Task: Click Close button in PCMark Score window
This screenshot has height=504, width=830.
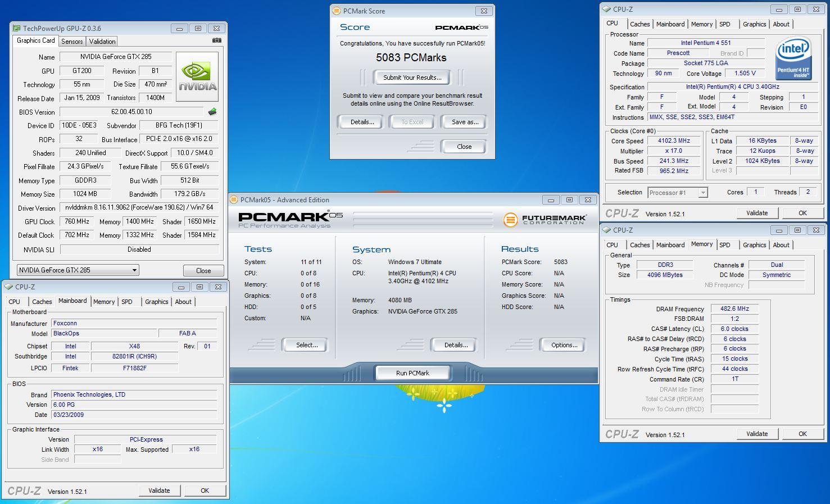Action: (464, 147)
